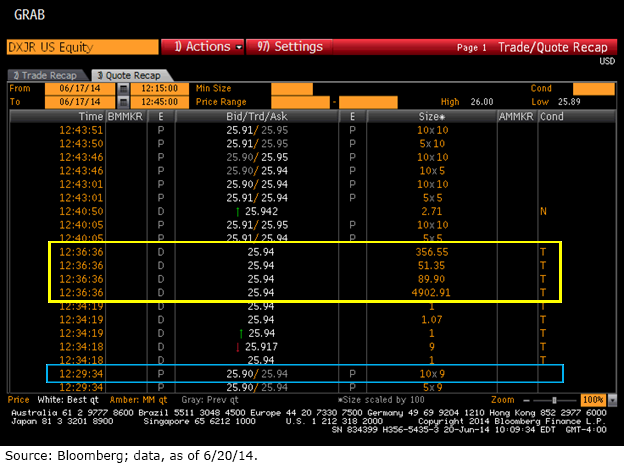
Task: Click the 89.90 size value
Action: (x=432, y=279)
